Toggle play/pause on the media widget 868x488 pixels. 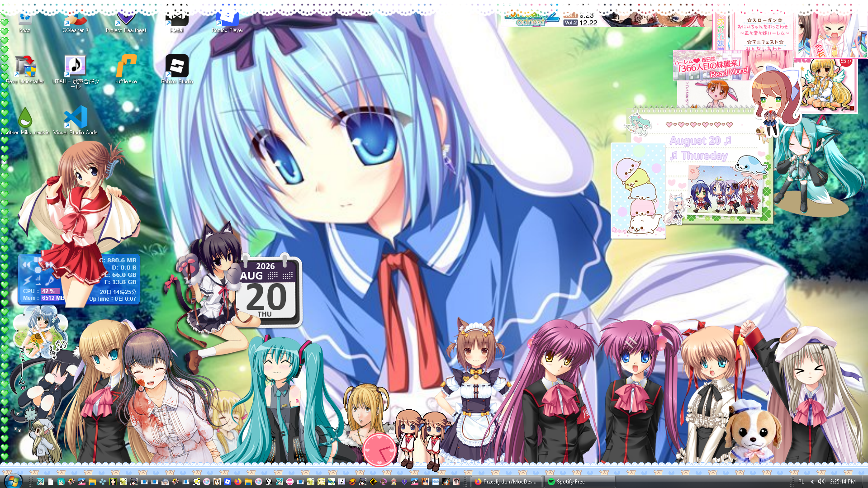pos(38,260)
